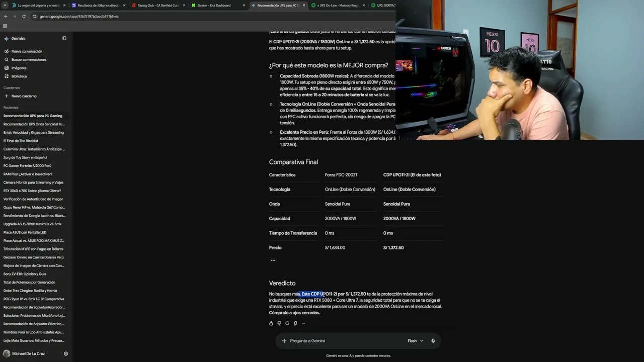
Task: Copy the Gemini response
Action: tap(295, 323)
